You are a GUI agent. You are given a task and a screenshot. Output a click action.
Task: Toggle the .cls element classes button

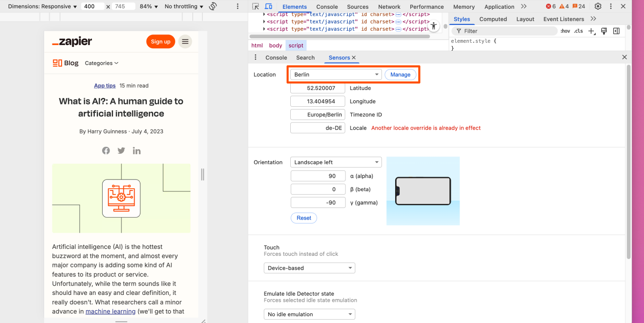pyautogui.click(x=578, y=31)
